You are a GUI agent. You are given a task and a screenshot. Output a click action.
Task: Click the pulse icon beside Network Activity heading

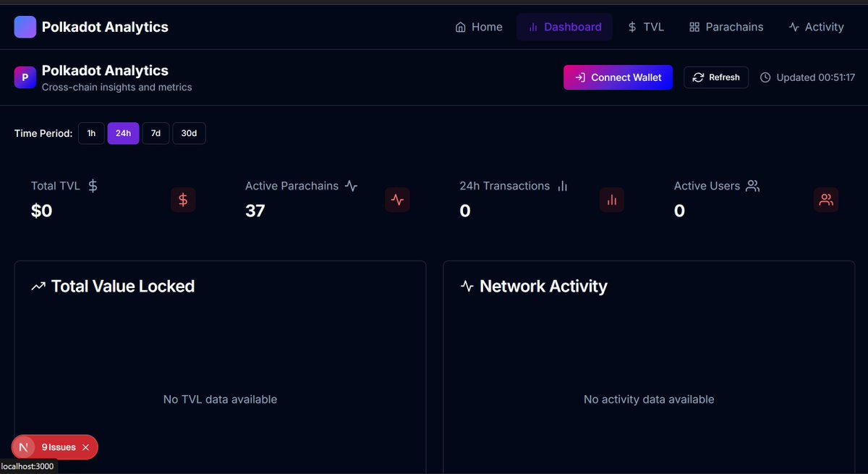pos(467,287)
